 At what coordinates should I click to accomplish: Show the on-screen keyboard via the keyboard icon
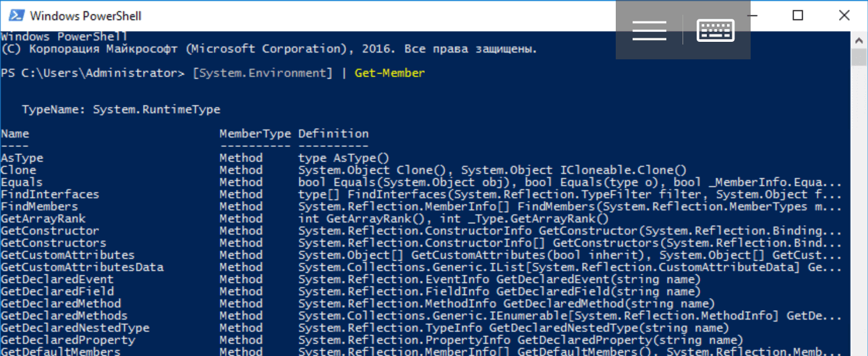pos(716,30)
